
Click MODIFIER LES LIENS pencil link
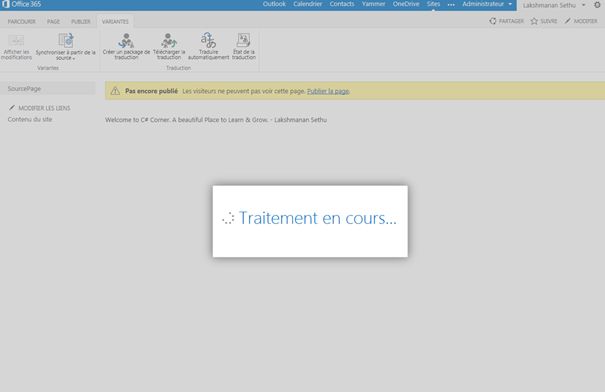click(x=39, y=108)
